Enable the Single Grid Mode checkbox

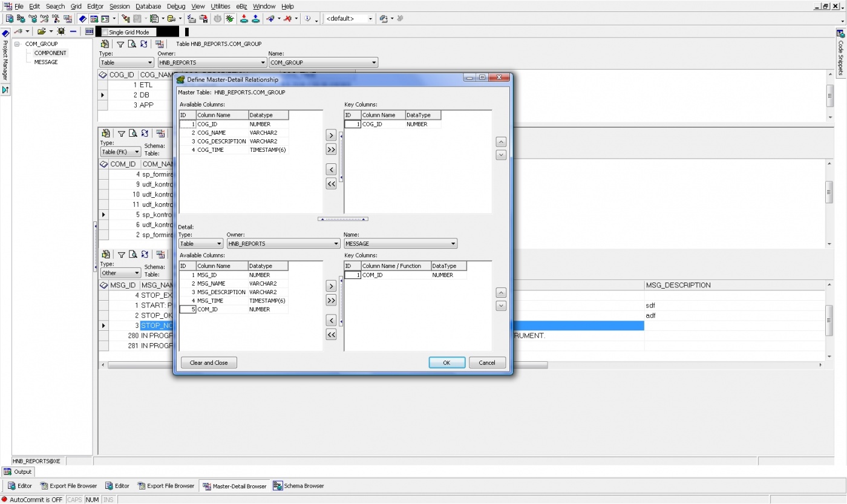point(105,32)
